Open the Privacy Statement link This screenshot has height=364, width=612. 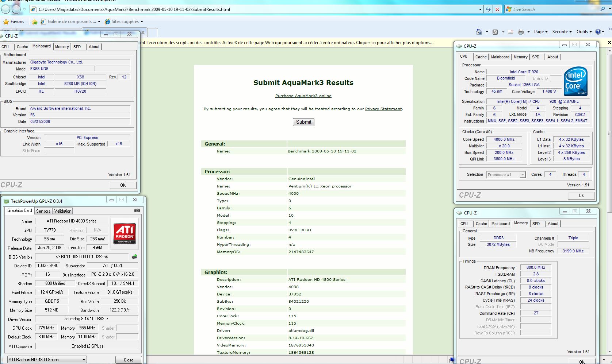click(x=383, y=109)
